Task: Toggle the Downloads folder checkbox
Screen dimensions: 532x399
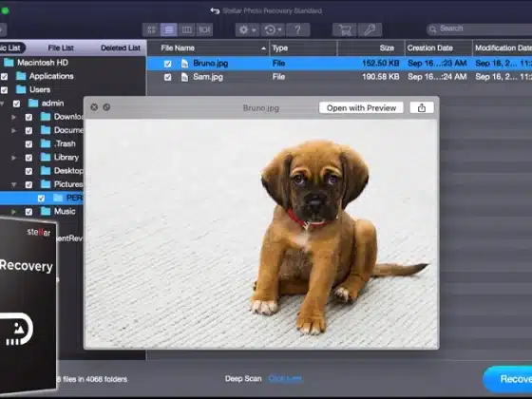Action: [x=28, y=118]
